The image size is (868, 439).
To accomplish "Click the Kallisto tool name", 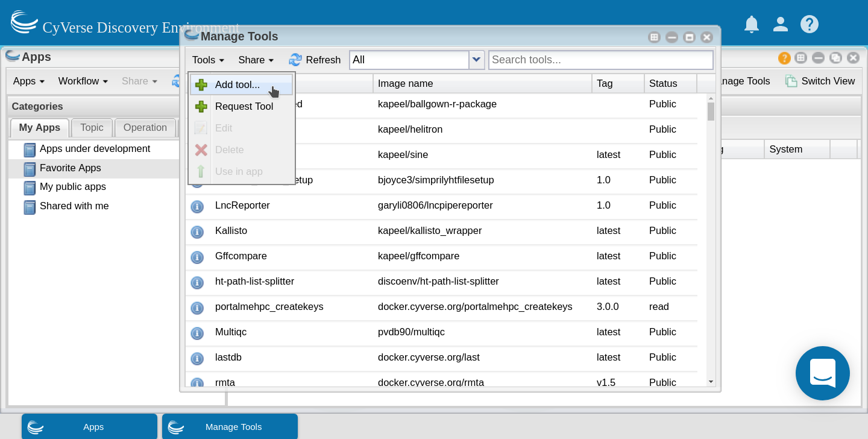I will coord(231,230).
